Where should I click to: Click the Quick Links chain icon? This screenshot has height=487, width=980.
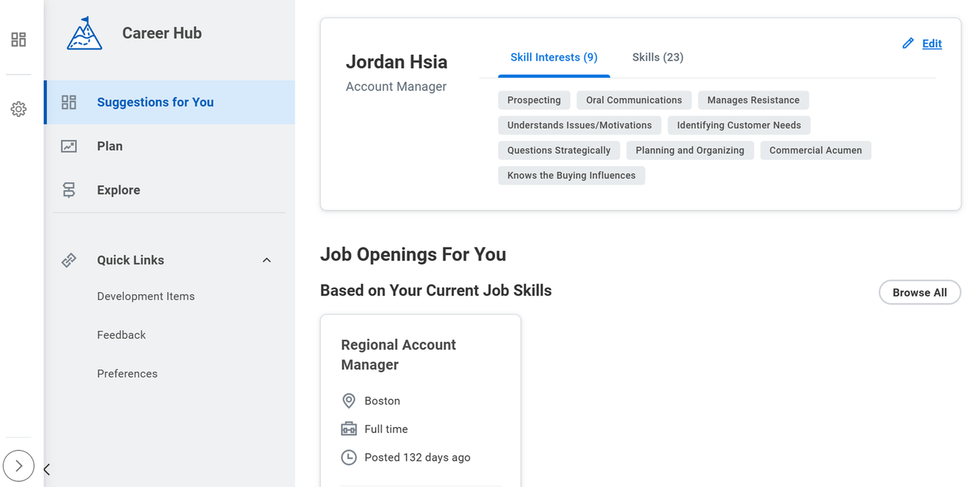point(69,259)
